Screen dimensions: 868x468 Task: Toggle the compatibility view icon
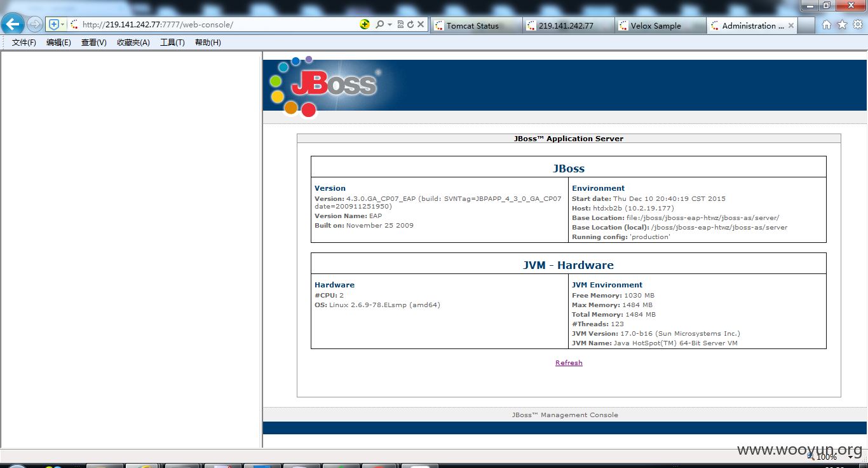click(400, 25)
